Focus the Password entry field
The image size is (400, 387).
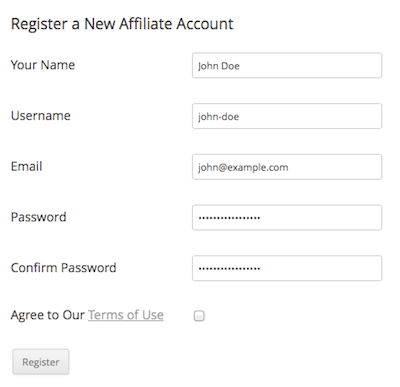[287, 217]
